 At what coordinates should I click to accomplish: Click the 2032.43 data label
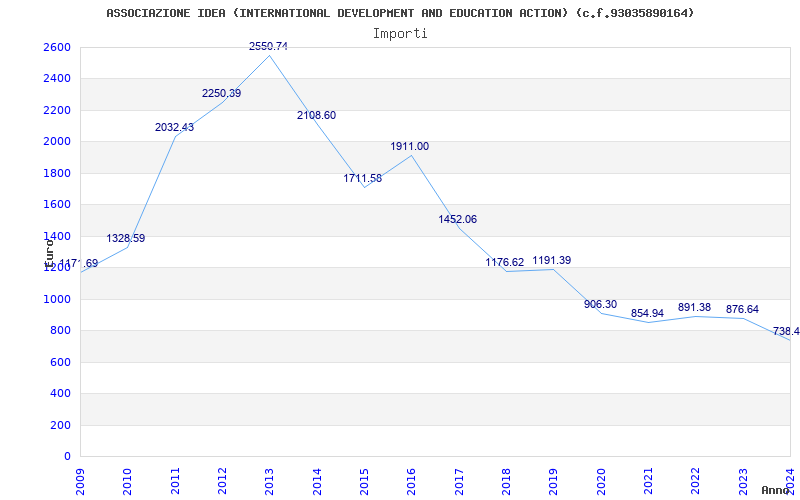(x=174, y=128)
